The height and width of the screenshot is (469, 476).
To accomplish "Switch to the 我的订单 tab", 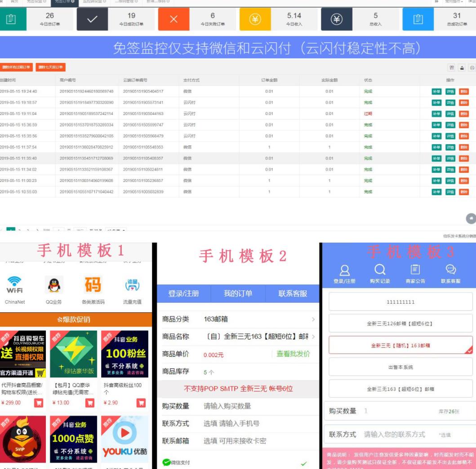I will pos(238,294).
